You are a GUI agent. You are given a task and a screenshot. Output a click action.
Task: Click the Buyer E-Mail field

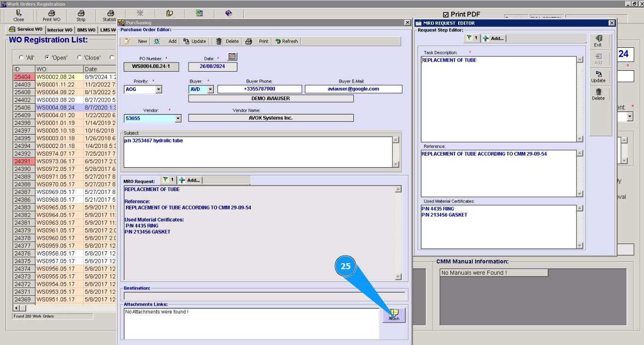[353, 89]
